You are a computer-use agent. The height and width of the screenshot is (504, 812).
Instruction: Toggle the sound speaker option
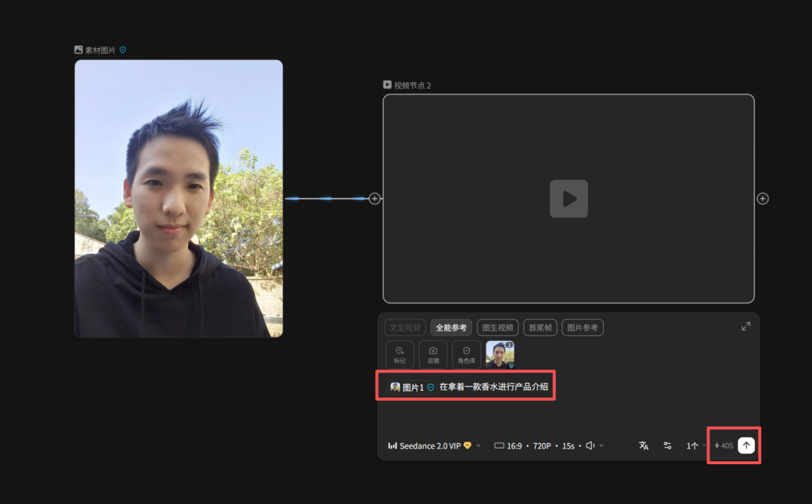tap(591, 445)
